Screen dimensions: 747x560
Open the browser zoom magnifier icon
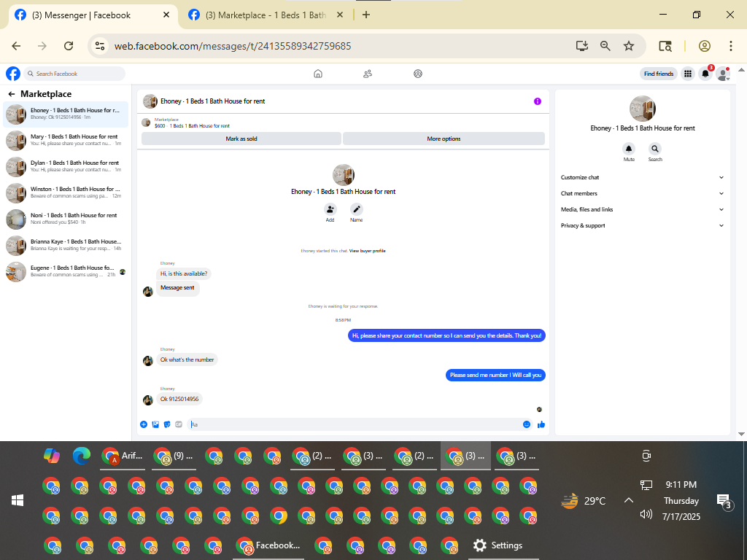coord(605,46)
